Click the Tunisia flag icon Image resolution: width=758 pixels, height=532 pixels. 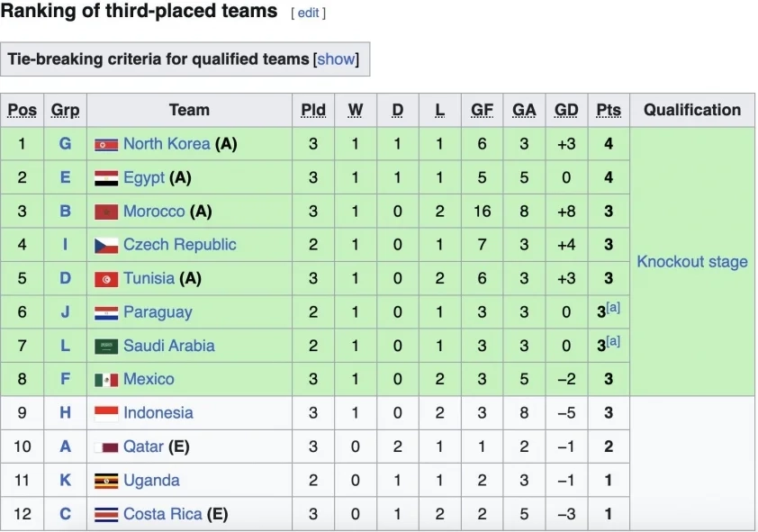coord(106,279)
